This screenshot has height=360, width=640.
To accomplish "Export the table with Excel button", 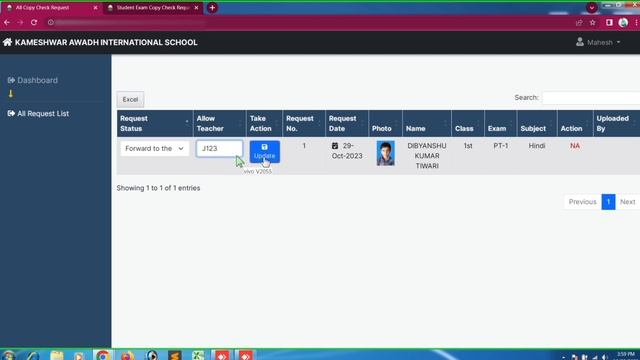I will click(x=130, y=99).
